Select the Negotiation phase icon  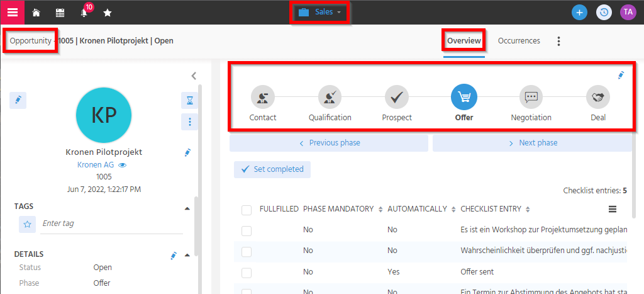(x=531, y=98)
